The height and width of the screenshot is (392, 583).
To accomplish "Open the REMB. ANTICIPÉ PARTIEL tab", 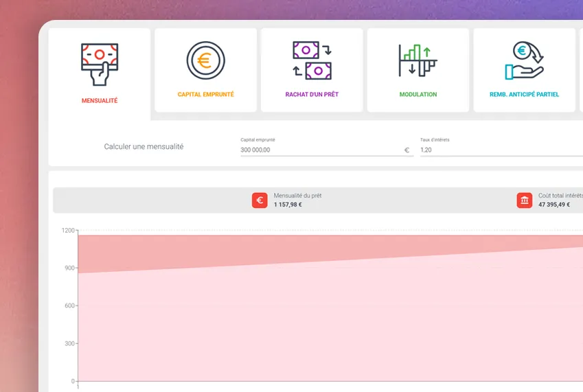I will [524, 70].
